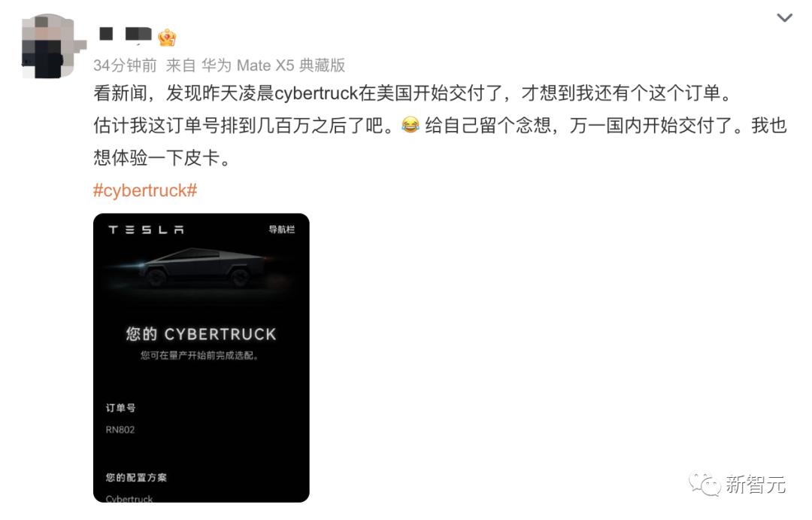The image size is (812, 520).
Task: Click the Cybertruck vehicle silhouette picture
Action: tap(203, 267)
